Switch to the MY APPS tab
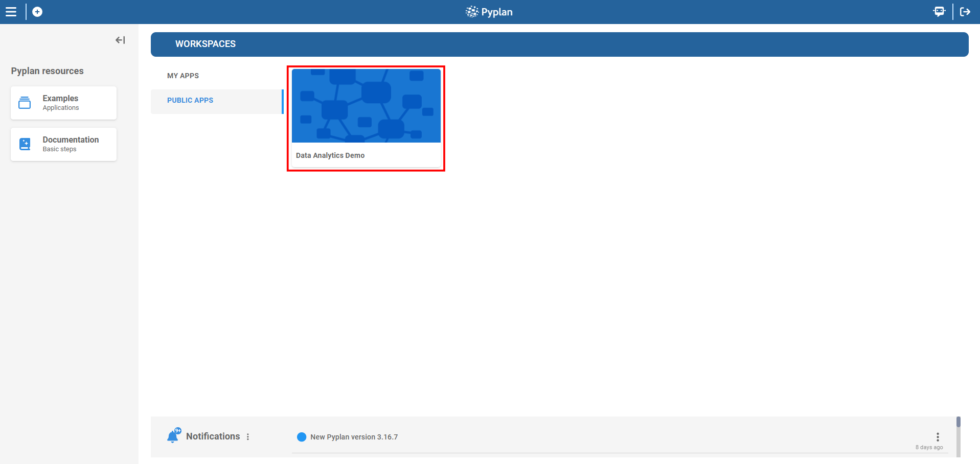Screen dimensions: 980x464 tap(183, 76)
